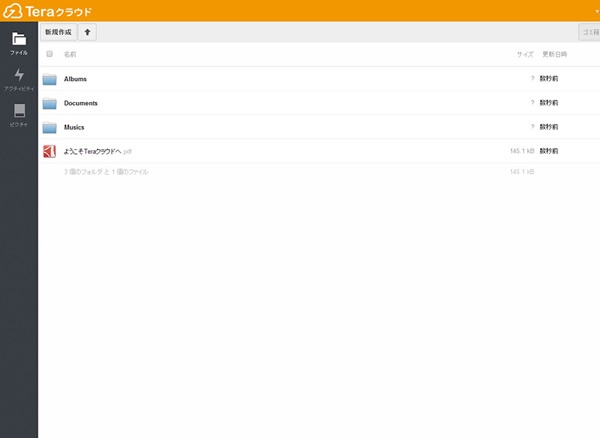
Task: Open the ファイル section in sidebar
Action: tap(19, 44)
